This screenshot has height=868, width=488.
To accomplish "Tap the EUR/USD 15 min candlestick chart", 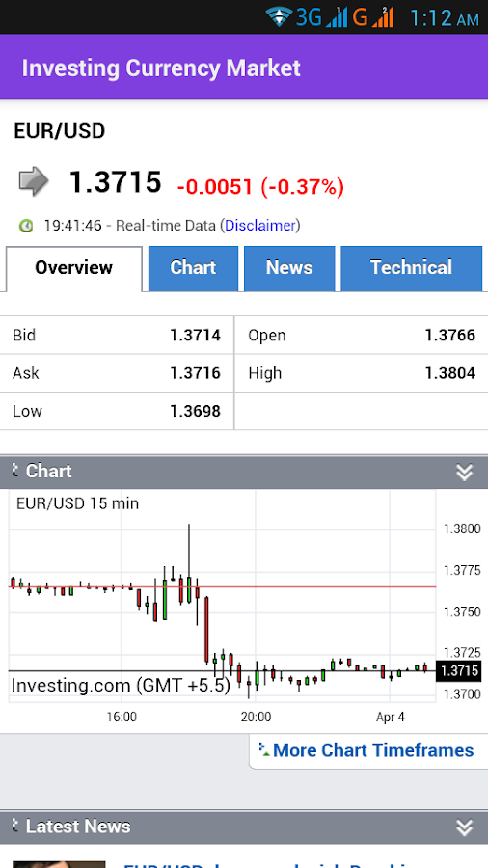I will tap(223, 597).
